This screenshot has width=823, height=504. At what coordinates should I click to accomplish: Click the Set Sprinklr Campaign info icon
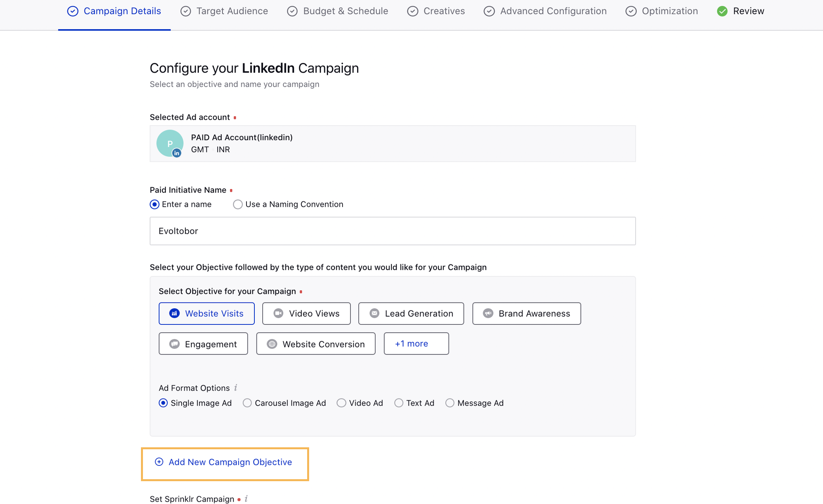(x=246, y=499)
